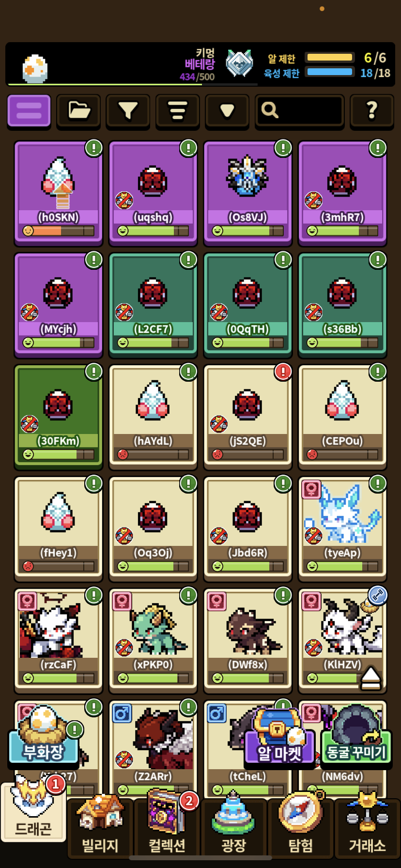Screen dimensions: 401x868
Task: Click the red alert badge on jS2QE
Action: (x=283, y=372)
